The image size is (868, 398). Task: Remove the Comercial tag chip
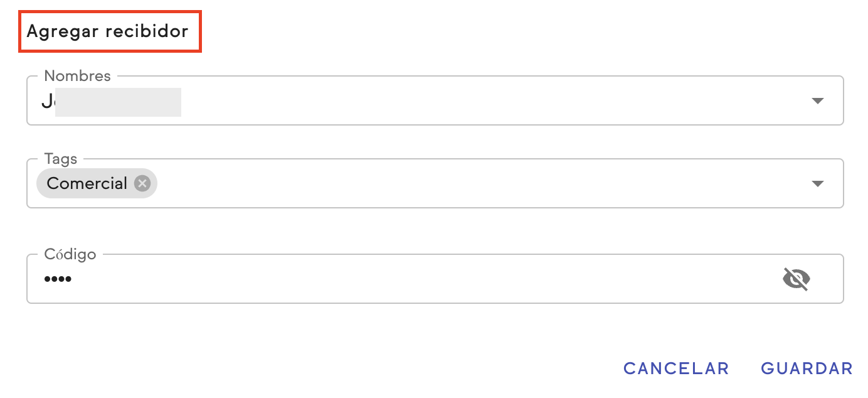coord(143,183)
